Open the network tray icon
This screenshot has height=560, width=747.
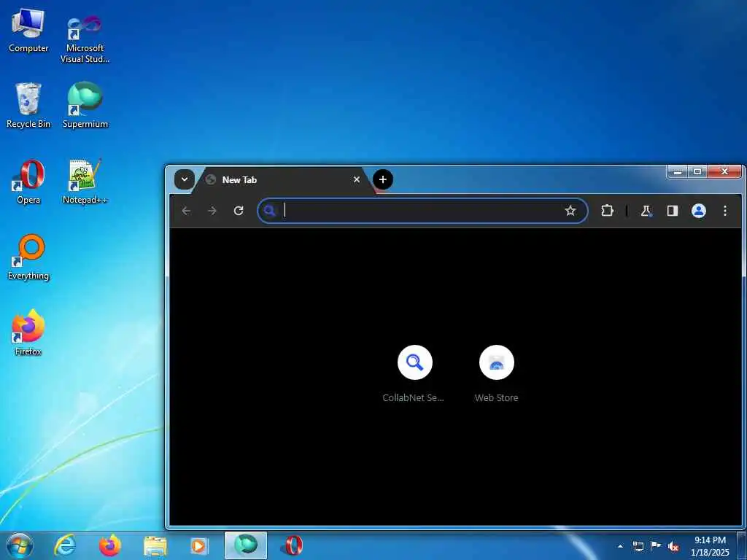[x=638, y=546]
